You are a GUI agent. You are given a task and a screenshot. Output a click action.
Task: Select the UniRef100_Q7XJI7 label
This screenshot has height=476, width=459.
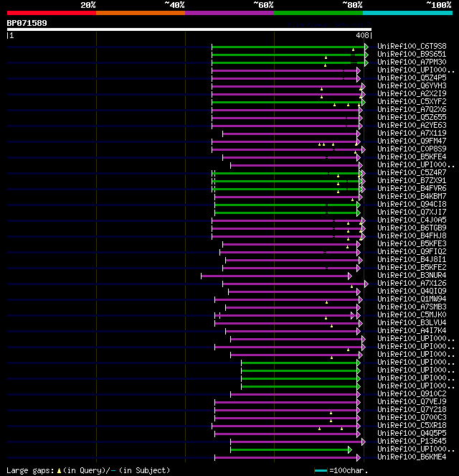point(412,212)
